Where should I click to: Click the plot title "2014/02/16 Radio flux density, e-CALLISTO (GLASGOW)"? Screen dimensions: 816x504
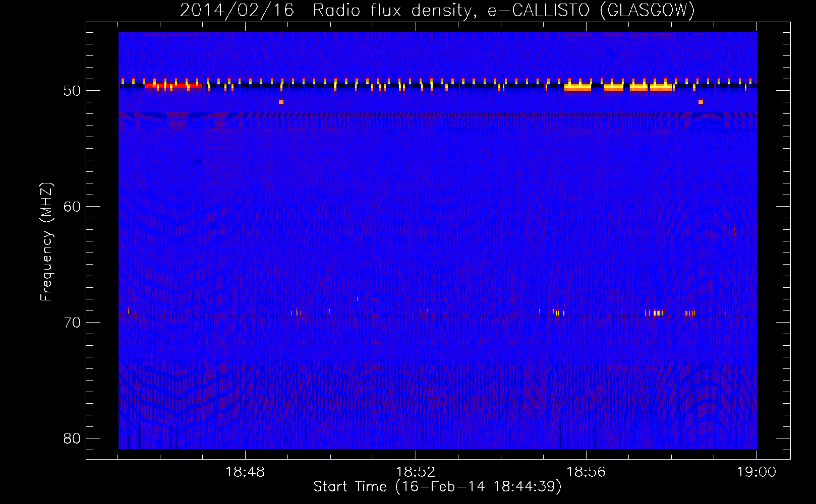(x=437, y=11)
